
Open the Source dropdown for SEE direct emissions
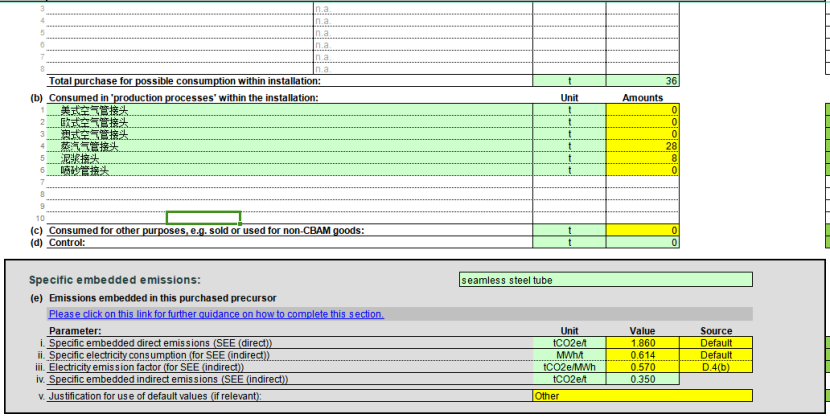[x=716, y=343]
